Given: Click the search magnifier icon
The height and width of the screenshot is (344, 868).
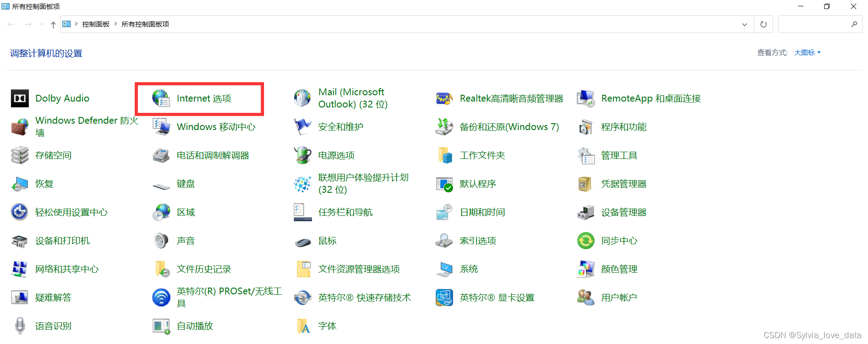Looking at the screenshot, I should (854, 24).
